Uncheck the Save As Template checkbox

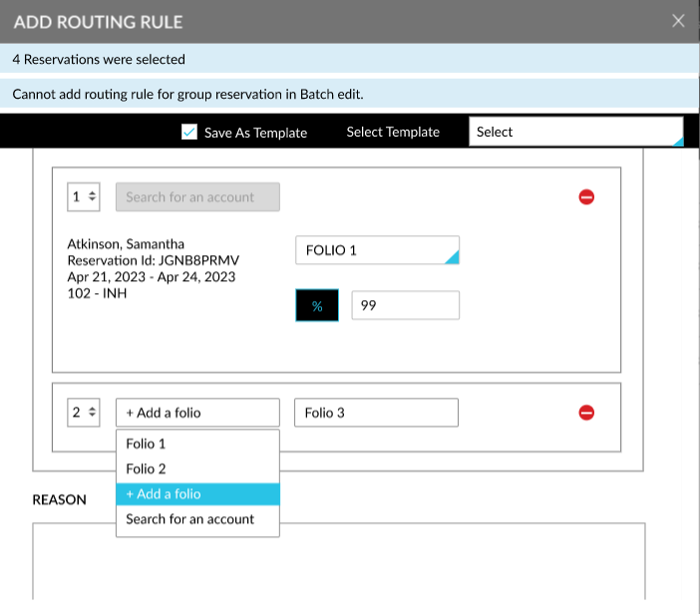pyautogui.click(x=189, y=132)
